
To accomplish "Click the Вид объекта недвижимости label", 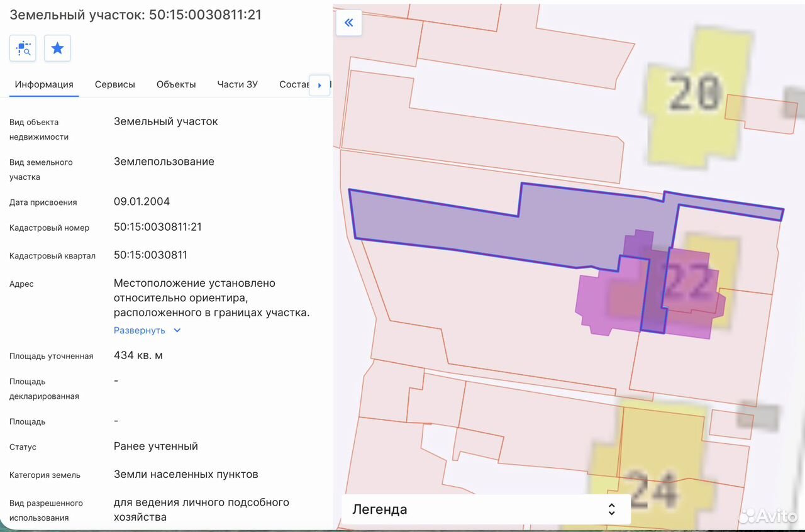I will pyautogui.click(x=39, y=130).
